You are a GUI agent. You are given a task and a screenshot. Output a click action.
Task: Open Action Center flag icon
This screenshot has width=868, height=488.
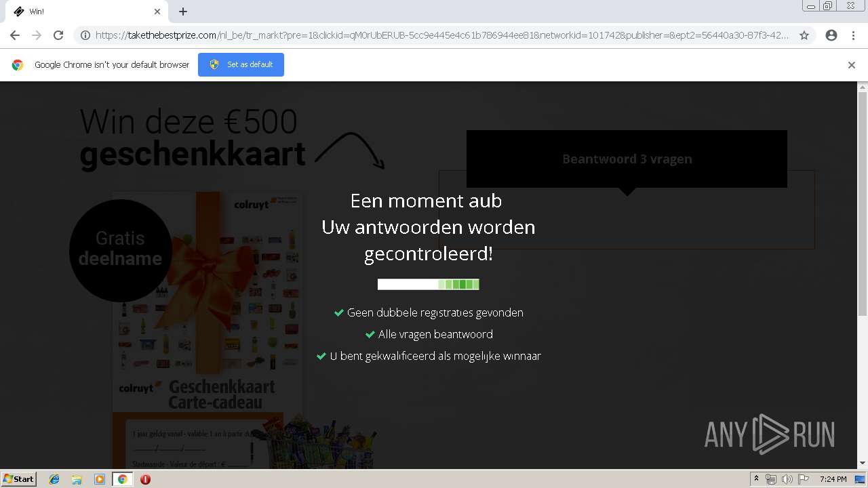[804, 479]
